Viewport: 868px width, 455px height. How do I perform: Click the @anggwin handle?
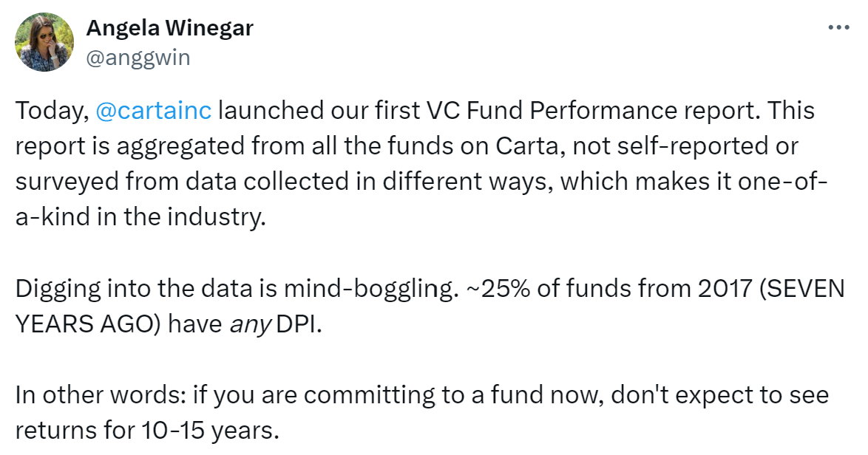pyautogui.click(x=138, y=58)
